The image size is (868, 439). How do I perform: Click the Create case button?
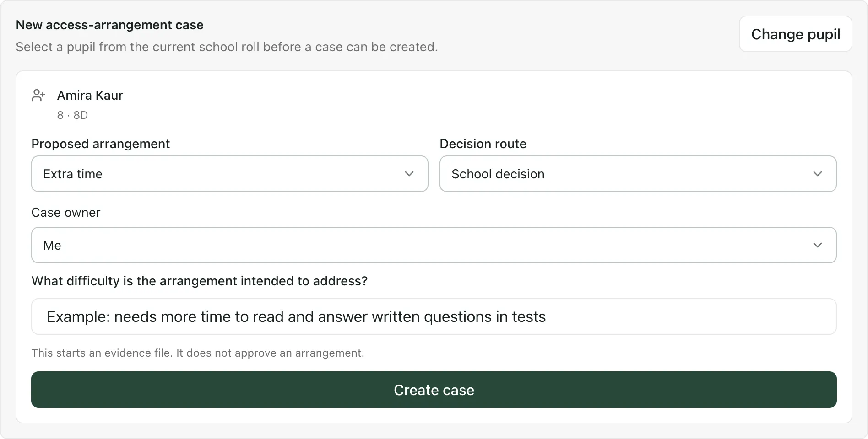click(434, 390)
